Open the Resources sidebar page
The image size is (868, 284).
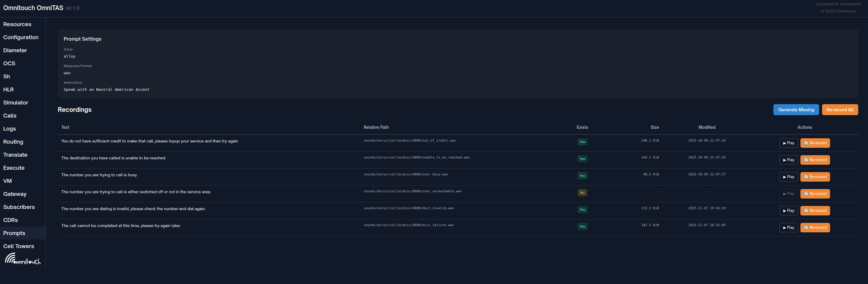click(17, 24)
